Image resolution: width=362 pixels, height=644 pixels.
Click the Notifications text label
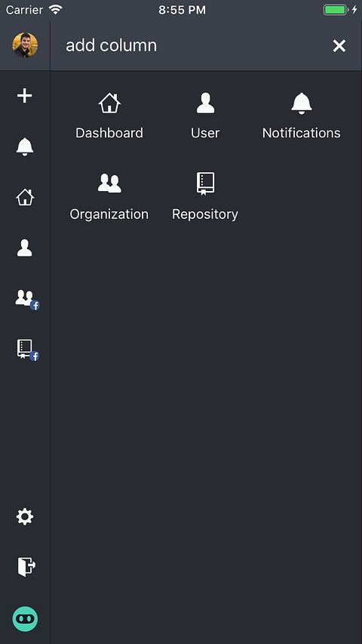[301, 133]
